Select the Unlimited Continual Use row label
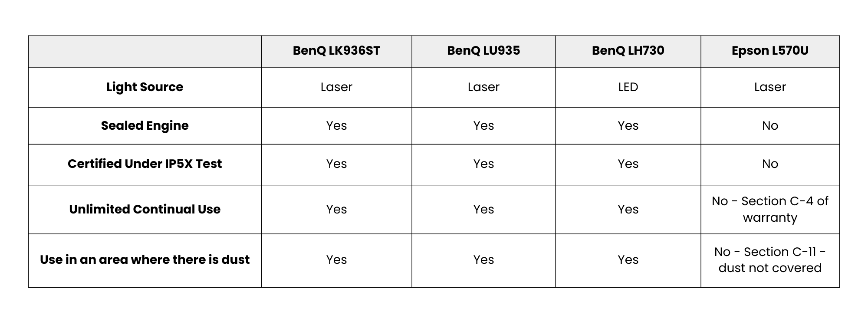 coord(145,210)
